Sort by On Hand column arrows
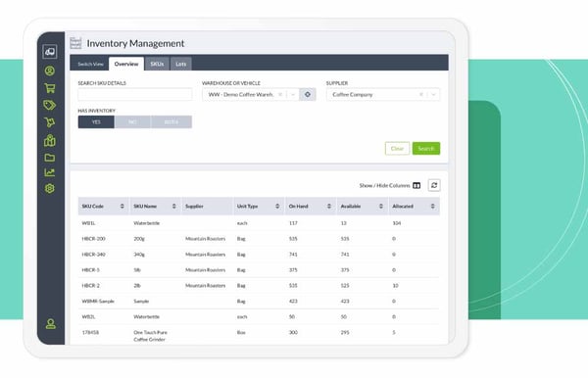The height and width of the screenshot is (378, 588). pyautogui.click(x=329, y=206)
